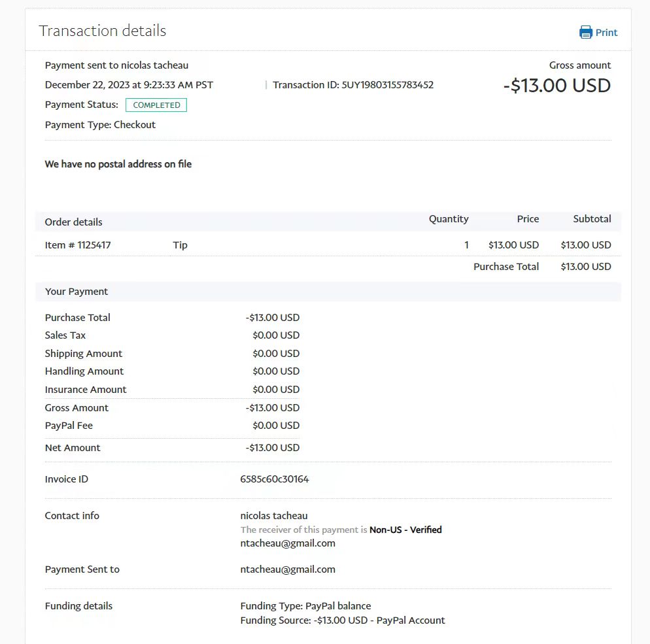
Task: Click the Net Amount value
Action: pos(273,448)
